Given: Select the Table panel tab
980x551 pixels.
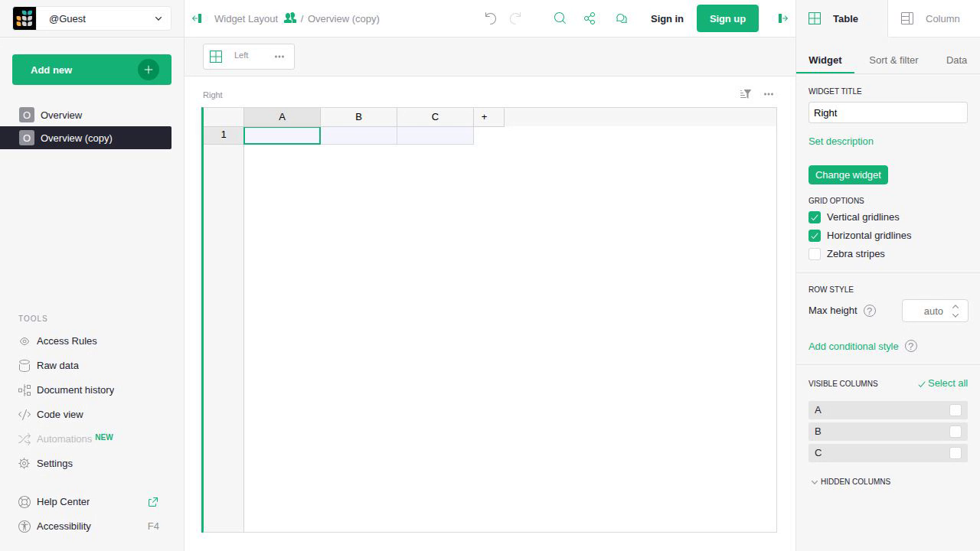Looking at the screenshot, I should (x=842, y=18).
